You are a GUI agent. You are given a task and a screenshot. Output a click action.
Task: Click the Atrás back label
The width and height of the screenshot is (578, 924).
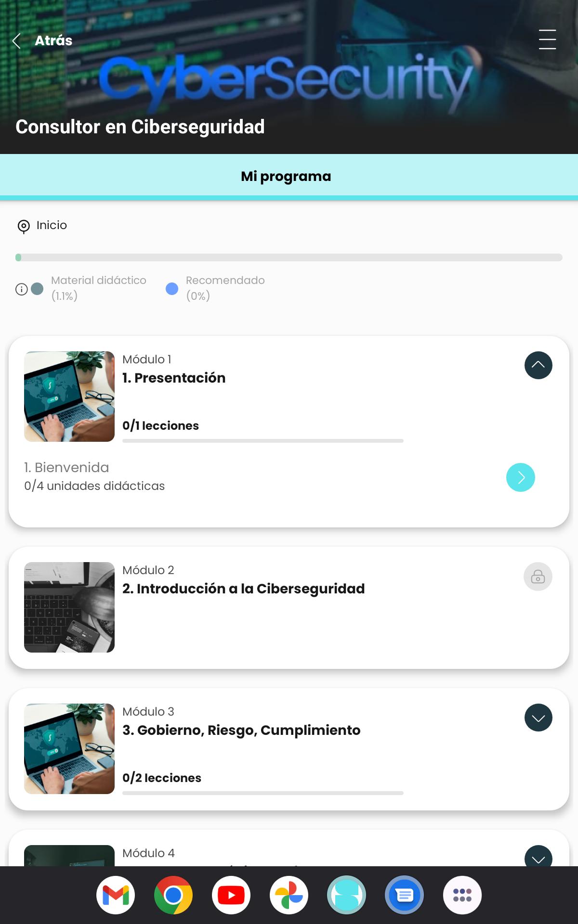pyautogui.click(x=53, y=40)
